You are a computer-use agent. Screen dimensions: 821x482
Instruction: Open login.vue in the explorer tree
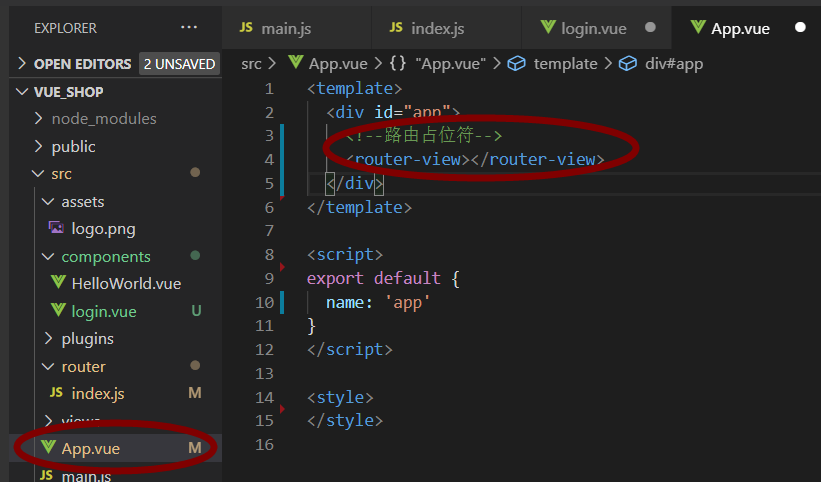pos(115,311)
